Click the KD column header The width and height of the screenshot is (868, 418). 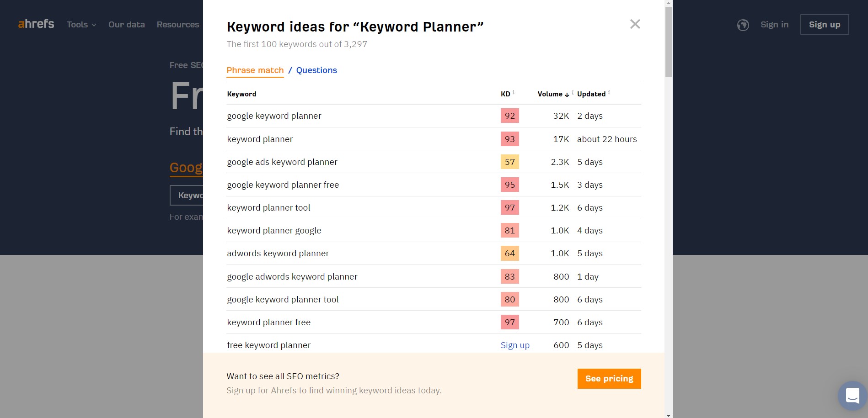505,94
